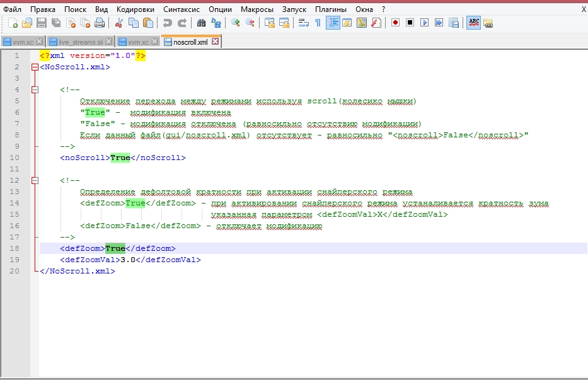Click the Copy toolbar icon
Screen dimensions: 588x380
coord(134,23)
